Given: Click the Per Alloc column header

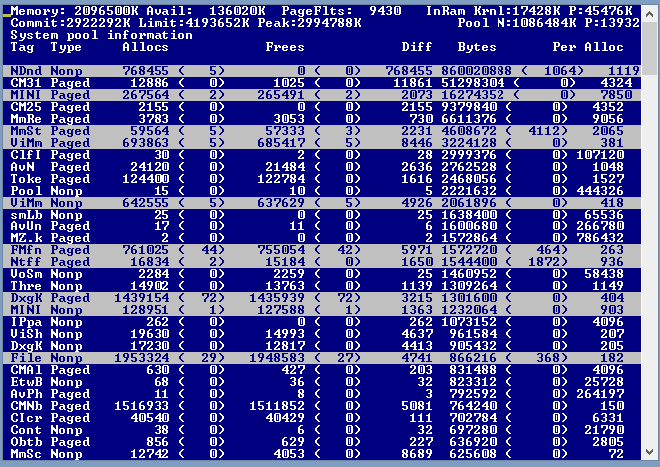Looking at the screenshot, I should pos(588,47).
